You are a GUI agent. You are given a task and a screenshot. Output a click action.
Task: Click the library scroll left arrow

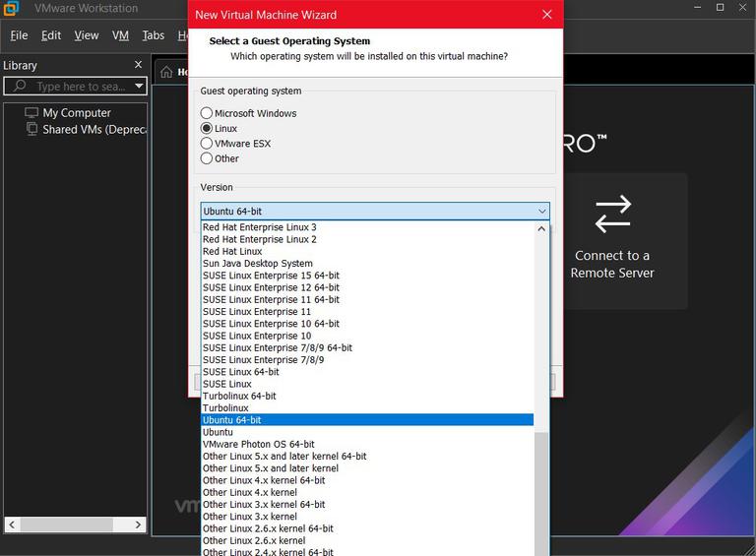12,525
